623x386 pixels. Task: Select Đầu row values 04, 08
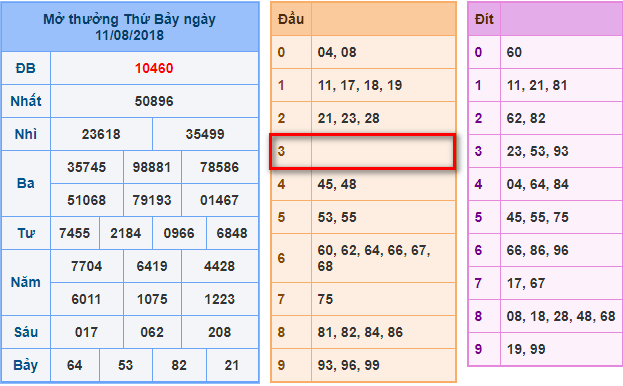pyautogui.click(x=337, y=52)
